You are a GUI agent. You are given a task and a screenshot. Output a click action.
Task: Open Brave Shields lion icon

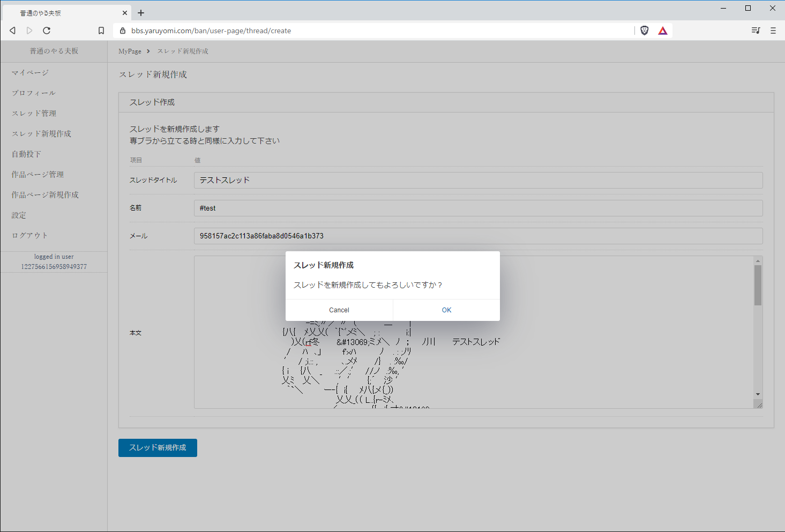pyautogui.click(x=645, y=31)
